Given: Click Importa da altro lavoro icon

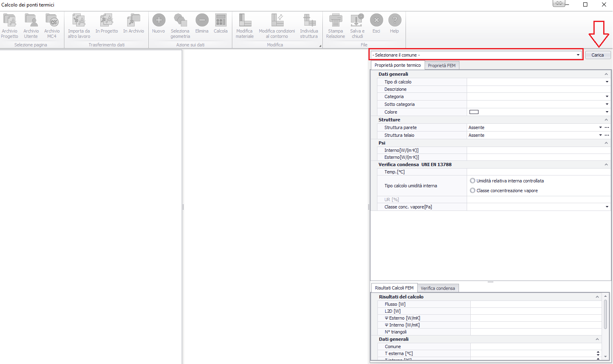Looking at the screenshot, I should pos(79,26).
